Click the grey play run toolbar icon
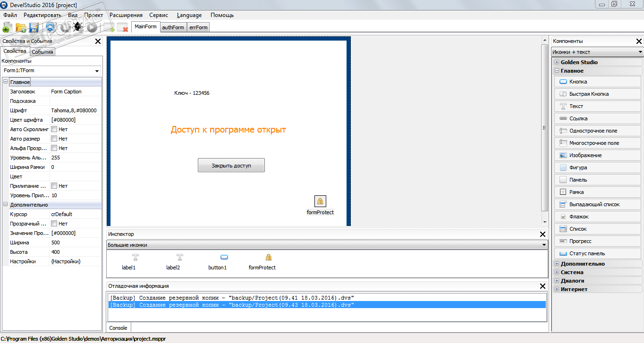 pyautogui.click(x=92, y=27)
